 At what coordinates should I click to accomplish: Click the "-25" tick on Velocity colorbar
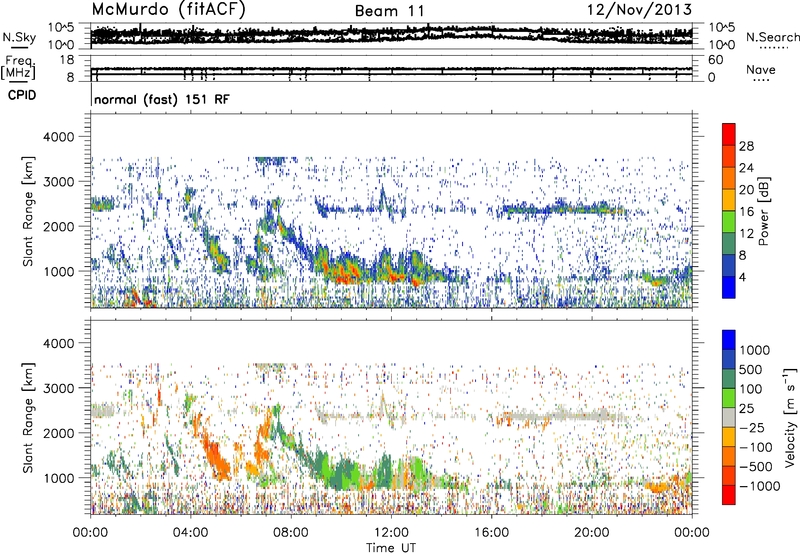coord(752,427)
